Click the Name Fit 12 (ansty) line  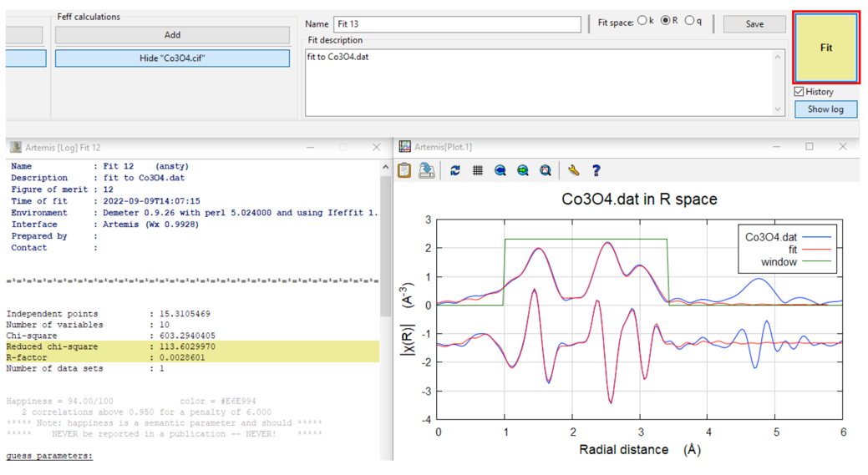[99, 166]
